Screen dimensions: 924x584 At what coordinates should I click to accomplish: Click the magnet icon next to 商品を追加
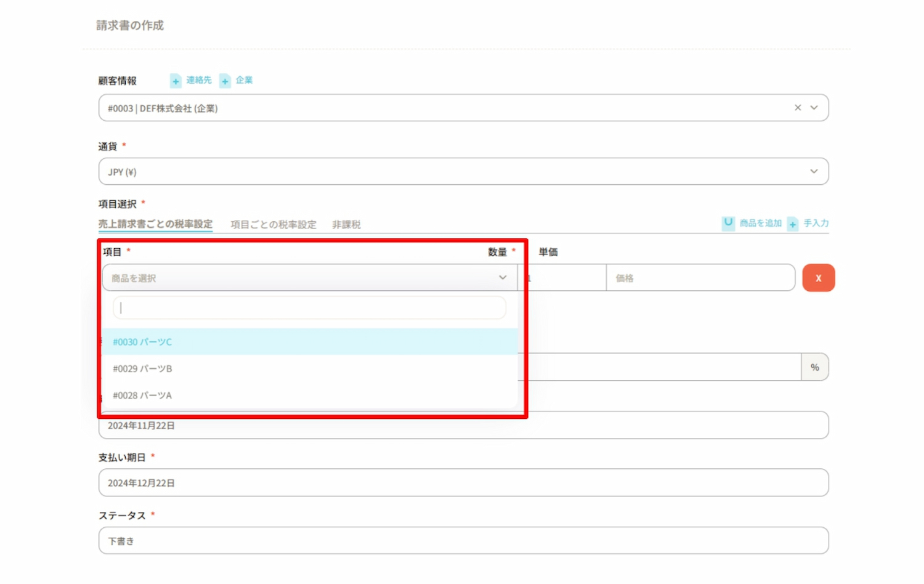click(x=728, y=223)
